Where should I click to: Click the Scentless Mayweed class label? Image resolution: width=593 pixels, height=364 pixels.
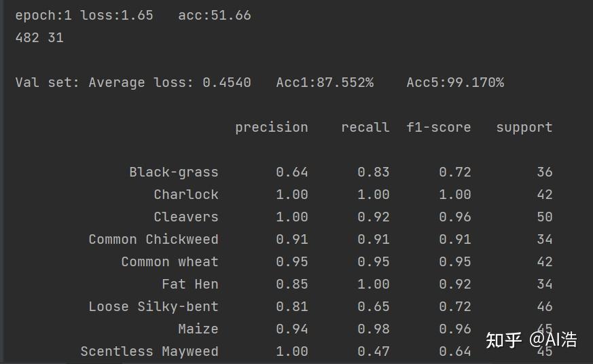click(x=149, y=351)
